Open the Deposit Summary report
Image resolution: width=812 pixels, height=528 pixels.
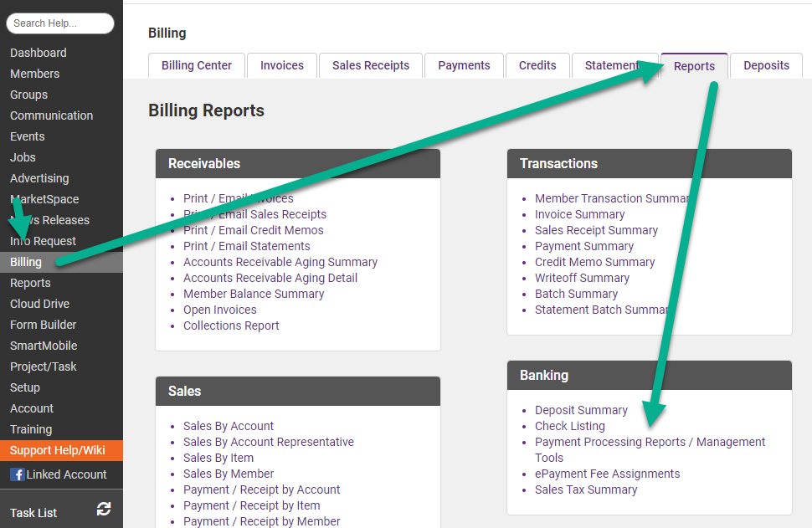pos(581,410)
